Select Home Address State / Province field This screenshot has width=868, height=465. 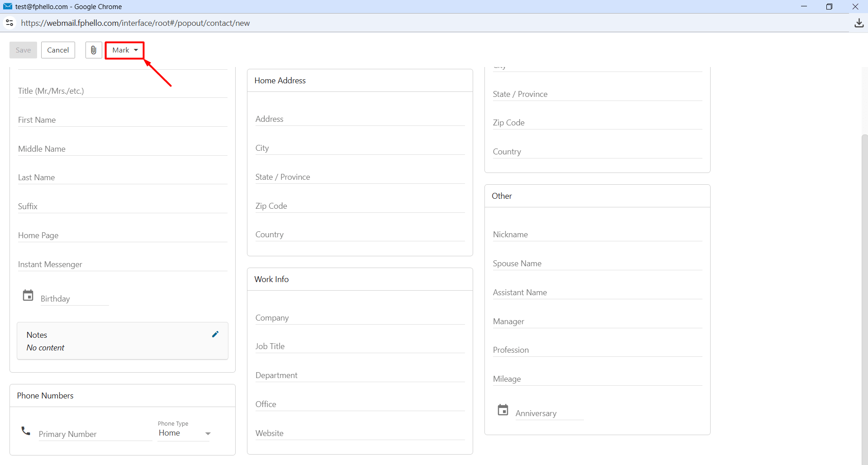click(360, 177)
